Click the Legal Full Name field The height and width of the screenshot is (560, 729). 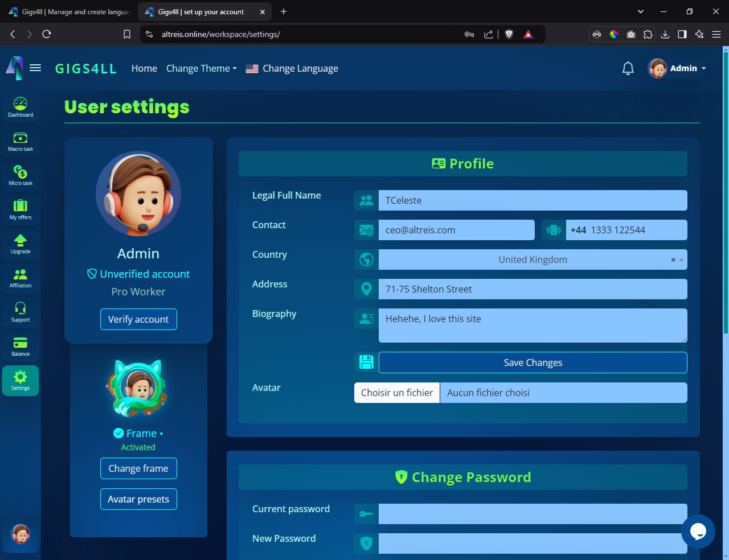coord(532,200)
